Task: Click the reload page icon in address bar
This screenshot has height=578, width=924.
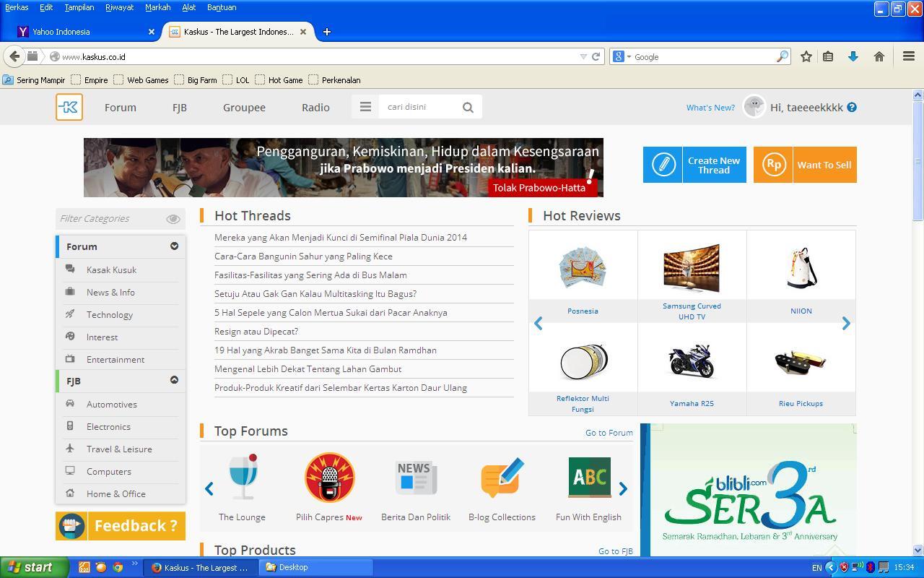Action: pyautogui.click(x=596, y=56)
